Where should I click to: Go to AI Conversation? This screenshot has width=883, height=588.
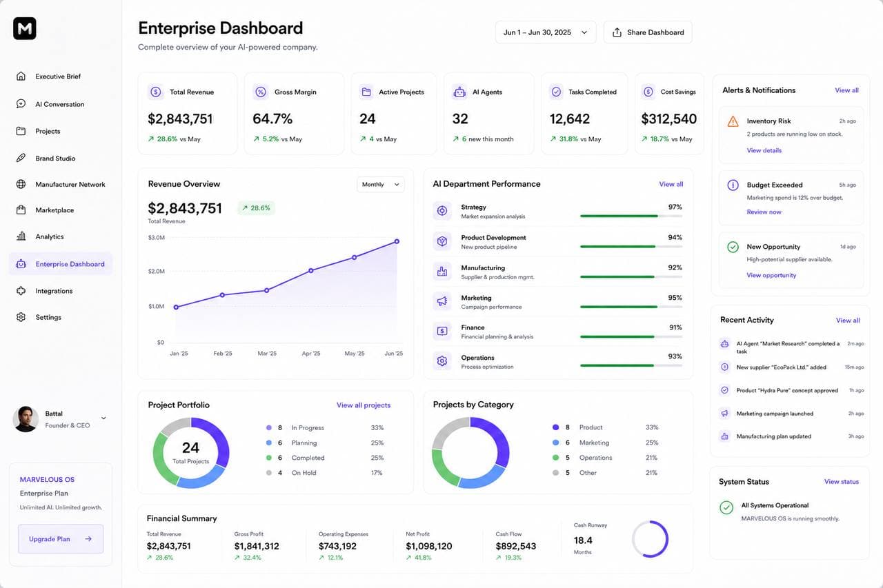click(x=61, y=104)
